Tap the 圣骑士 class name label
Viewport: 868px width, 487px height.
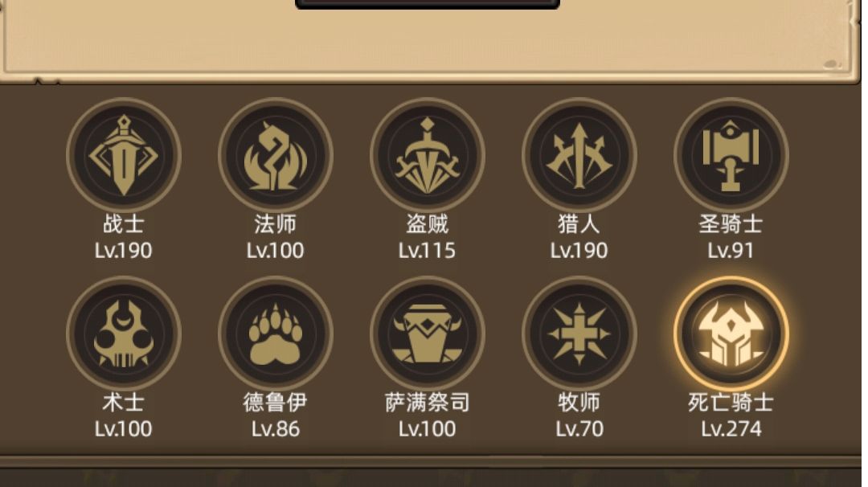pos(731,224)
